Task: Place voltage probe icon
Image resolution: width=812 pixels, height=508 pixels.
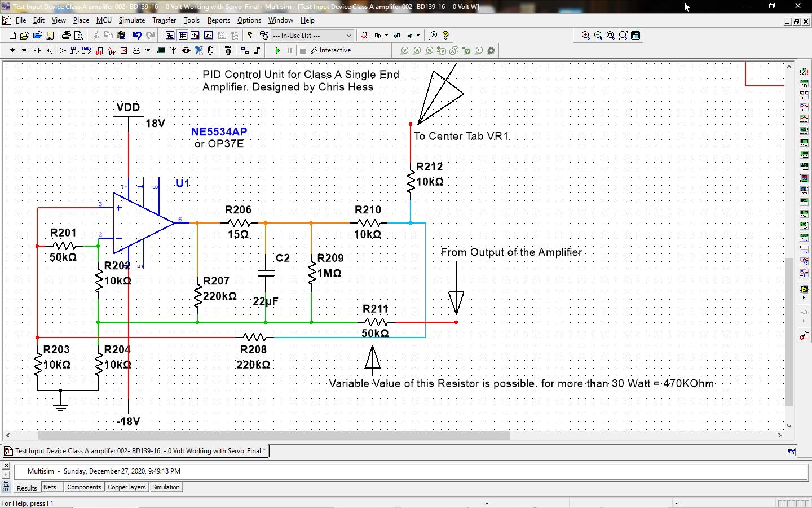Action: pos(404,50)
